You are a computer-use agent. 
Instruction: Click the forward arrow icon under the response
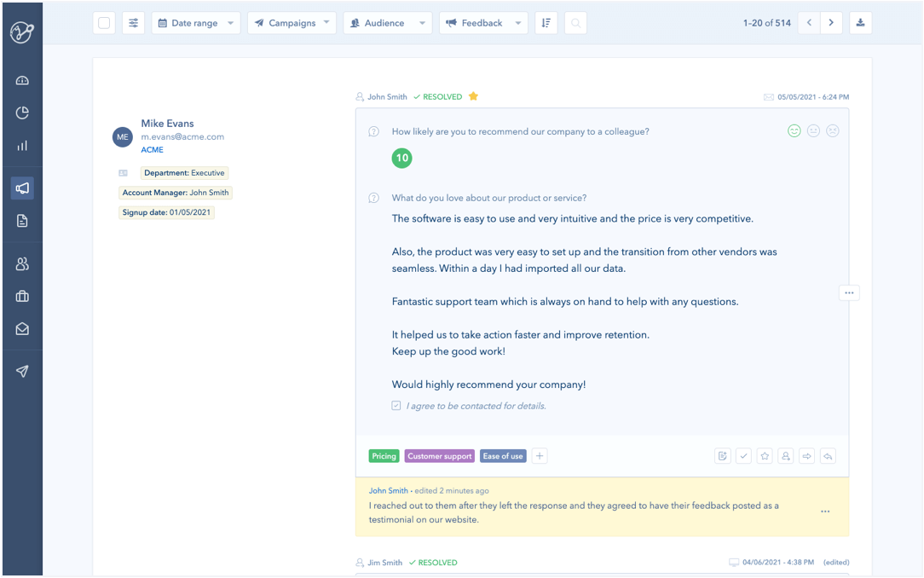[x=806, y=456]
